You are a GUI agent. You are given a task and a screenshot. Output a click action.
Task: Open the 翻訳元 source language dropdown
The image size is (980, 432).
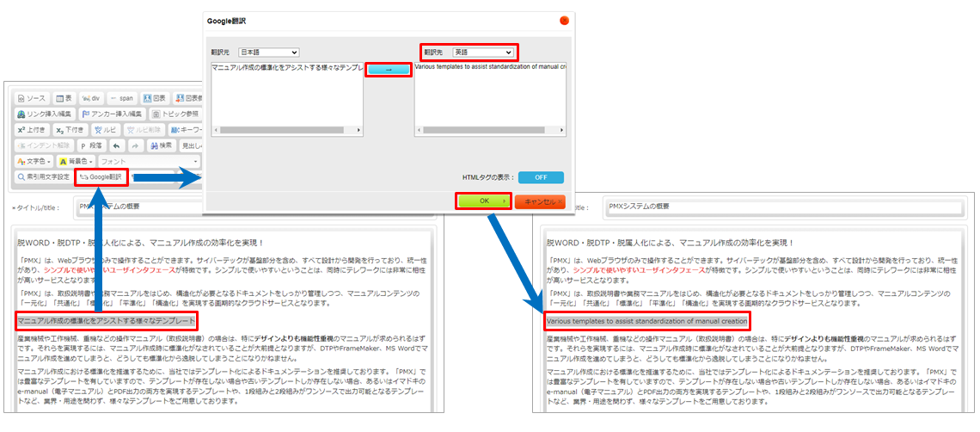coord(269,52)
